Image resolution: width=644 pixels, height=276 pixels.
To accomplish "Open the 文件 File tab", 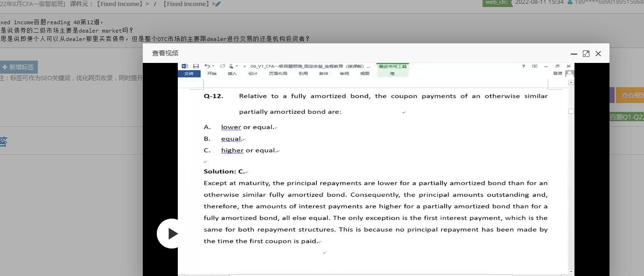I will coord(189,74).
